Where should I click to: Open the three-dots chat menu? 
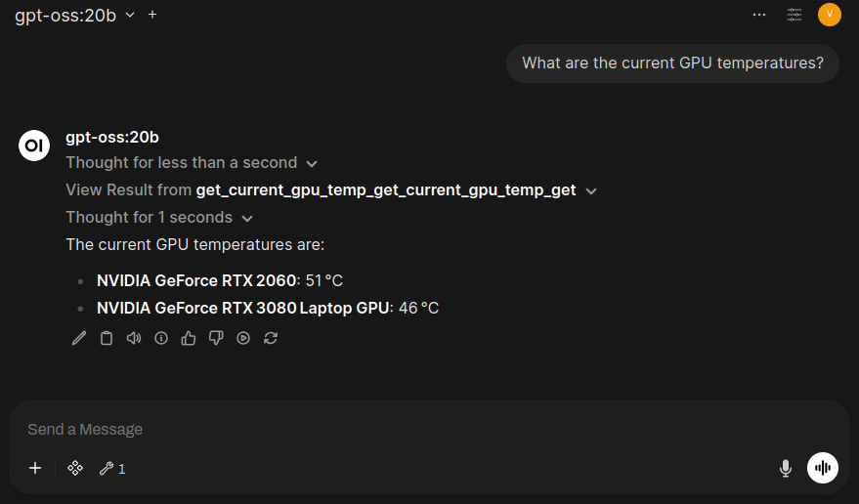coord(759,15)
